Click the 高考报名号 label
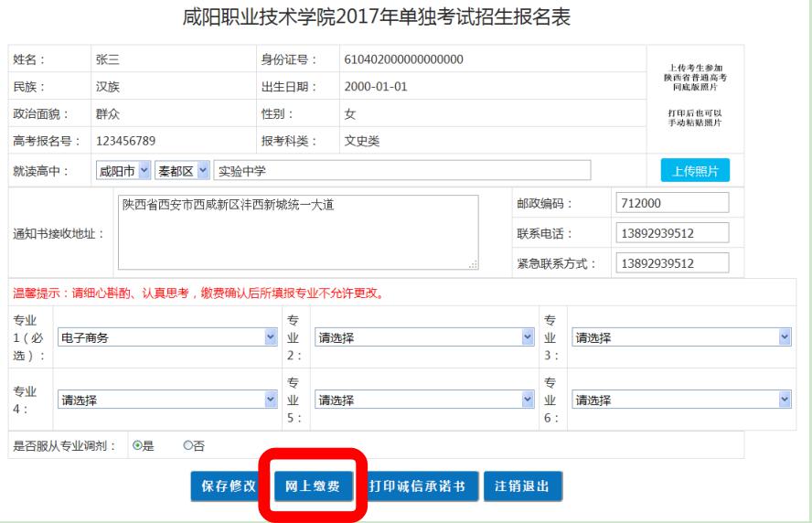The height and width of the screenshot is (523, 812). (47, 141)
